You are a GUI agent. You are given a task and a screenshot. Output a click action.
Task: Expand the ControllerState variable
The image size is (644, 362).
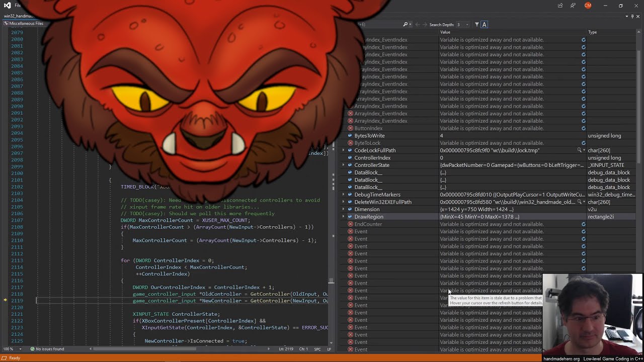pos(344,165)
